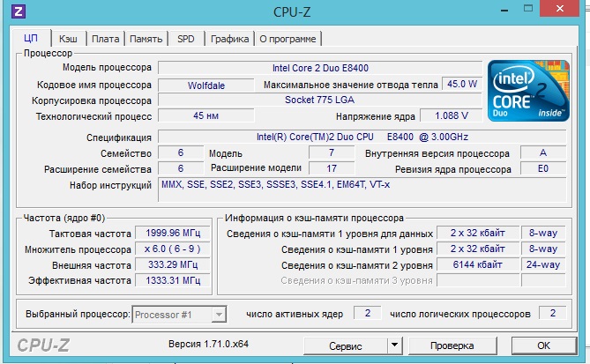The height and width of the screenshot is (364, 590).
Task: Click the Intel Core 2 Duo logo
Action: point(528,91)
